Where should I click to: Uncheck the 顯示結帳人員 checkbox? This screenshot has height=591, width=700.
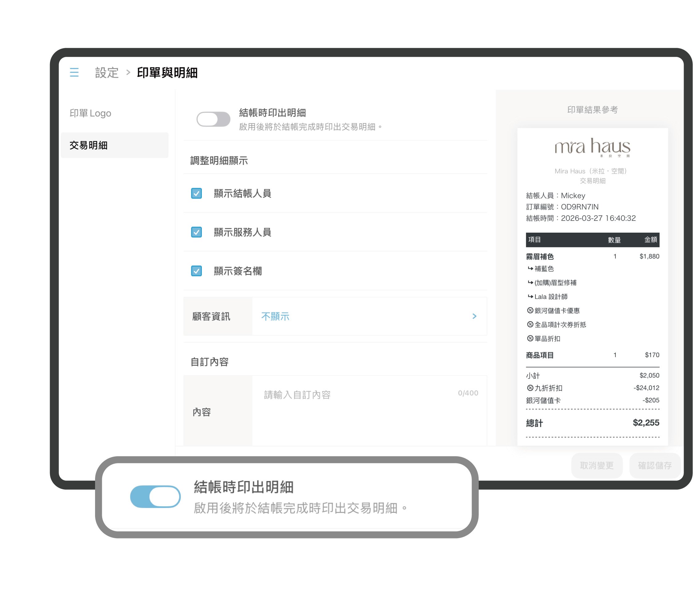click(x=196, y=193)
